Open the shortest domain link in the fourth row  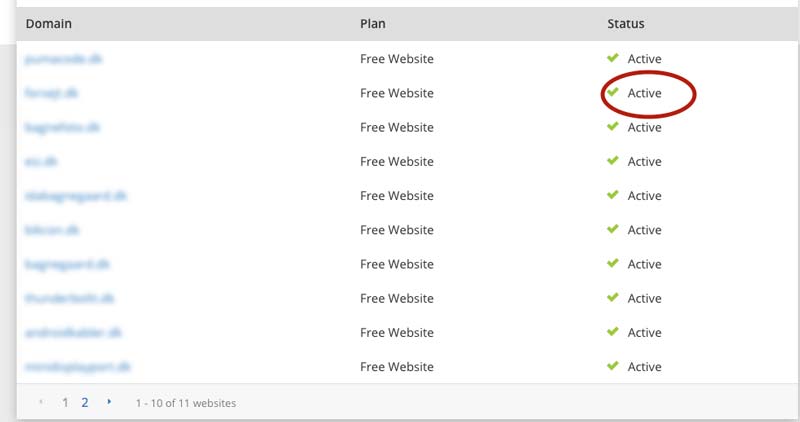coord(41,161)
